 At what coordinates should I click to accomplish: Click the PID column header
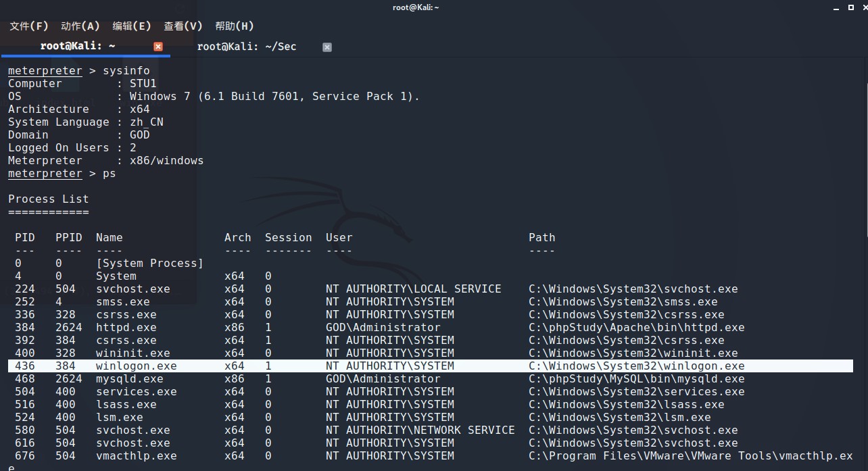[x=25, y=238]
